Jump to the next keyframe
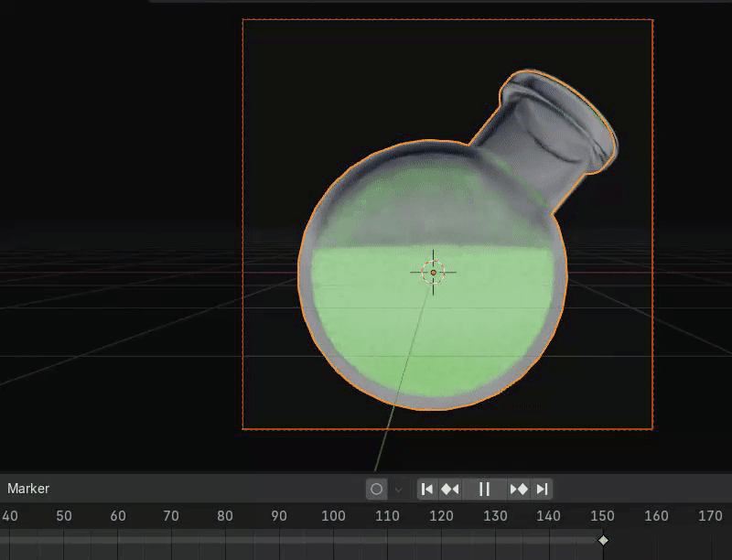 click(x=519, y=489)
